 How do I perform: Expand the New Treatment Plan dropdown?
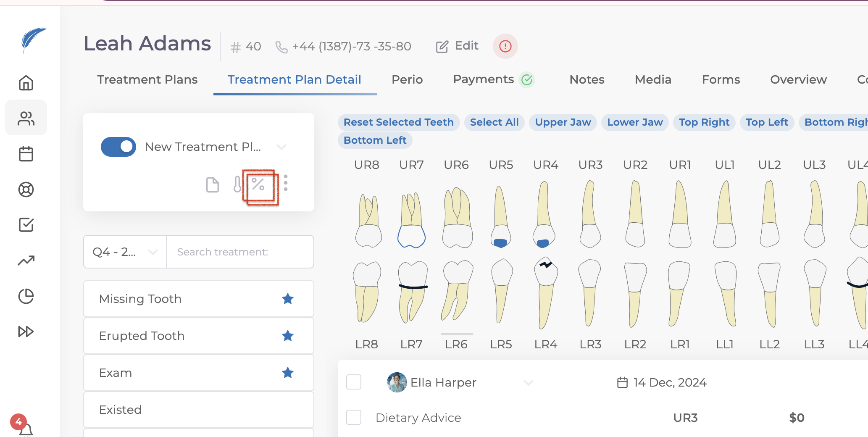[281, 147]
